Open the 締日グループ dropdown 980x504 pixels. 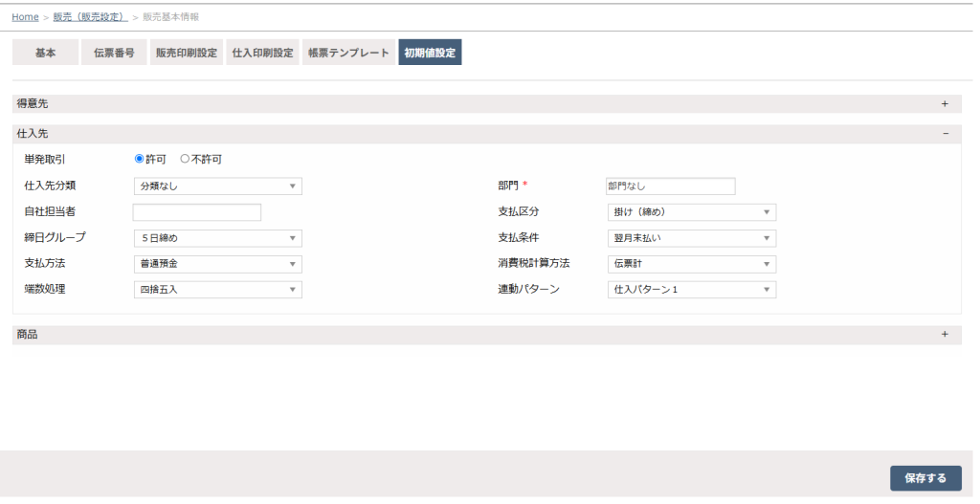click(x=218, y=238)
